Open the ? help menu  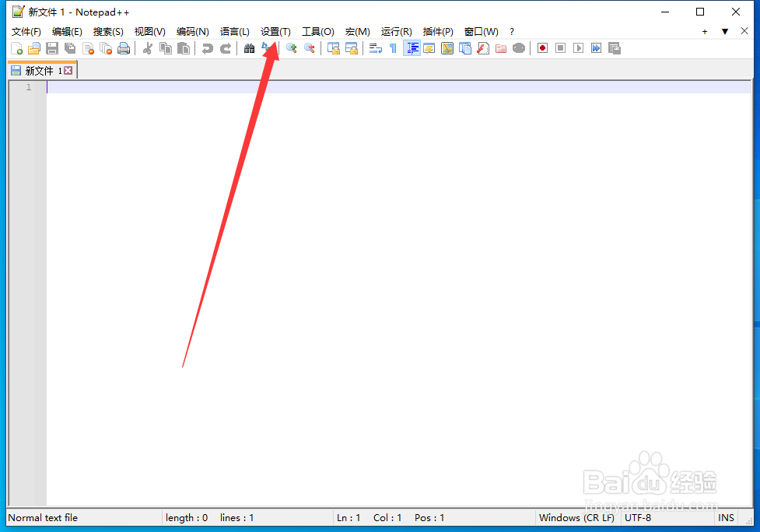coord(511,31)
